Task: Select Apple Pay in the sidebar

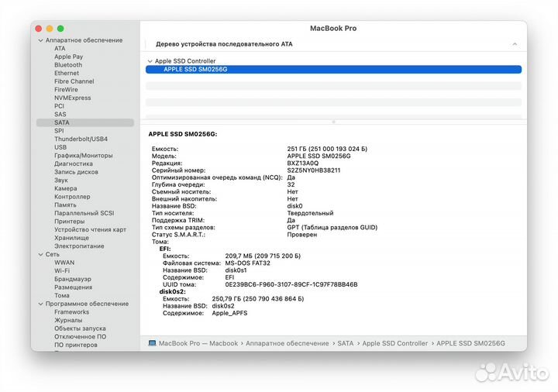Action: tap(68, 57)
